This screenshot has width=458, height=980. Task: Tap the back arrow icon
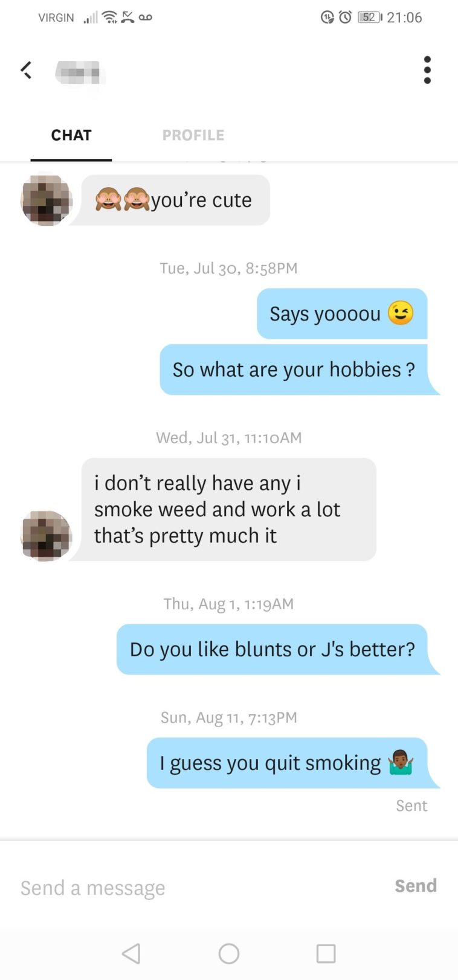click(26, 70)
